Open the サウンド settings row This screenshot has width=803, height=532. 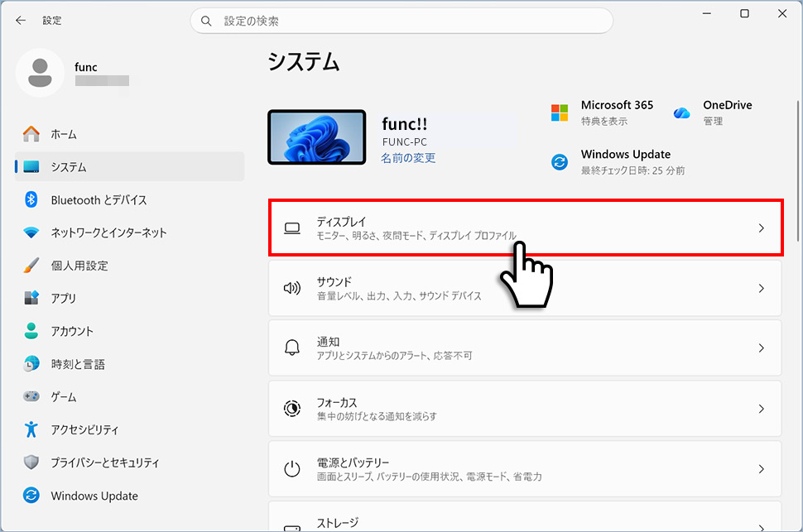[x=525, y=288]
